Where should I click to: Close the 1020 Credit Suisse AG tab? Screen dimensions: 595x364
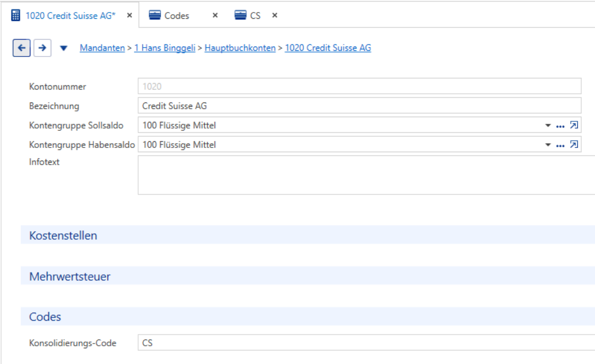tap(129, 15)
